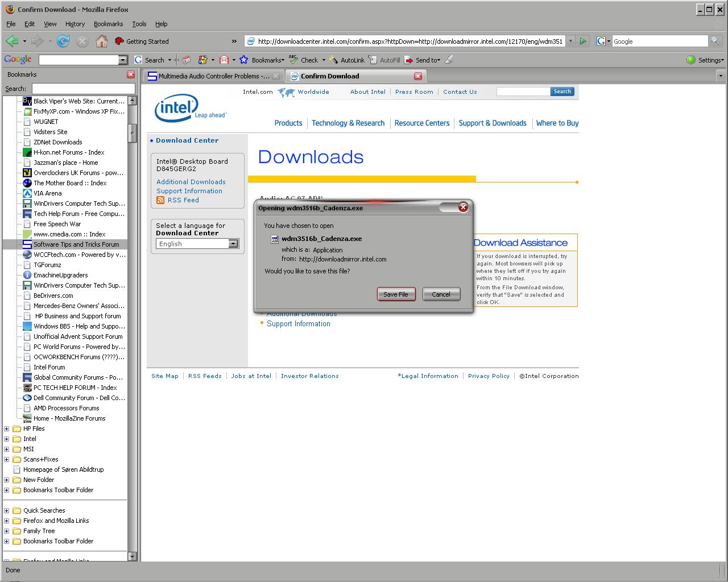Click the Contact Us header link
The image size is (728, 582).
click(x=460, y=92)
